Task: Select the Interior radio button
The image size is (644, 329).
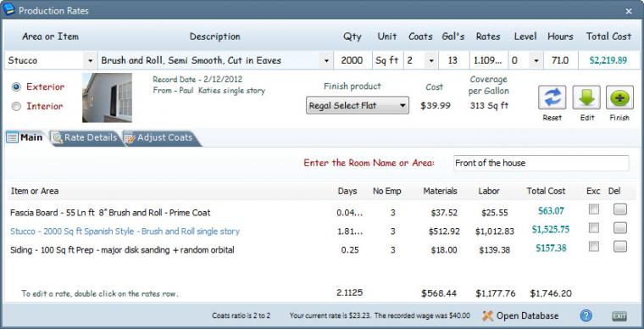Action: [x=16, y=106]
